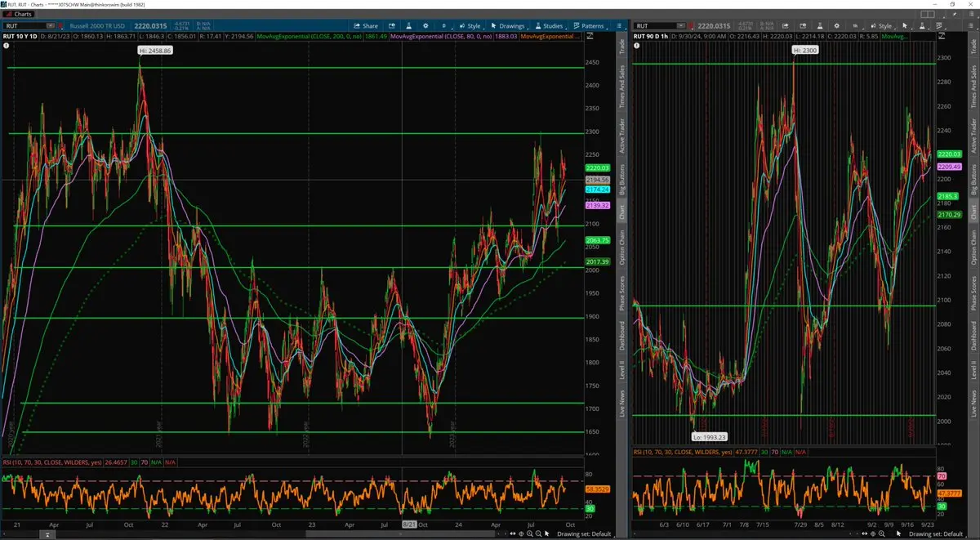Open the Trade tab in the right chart sidebar
The width and height of the screenshot is (980, 540).
tap(973, 46)
